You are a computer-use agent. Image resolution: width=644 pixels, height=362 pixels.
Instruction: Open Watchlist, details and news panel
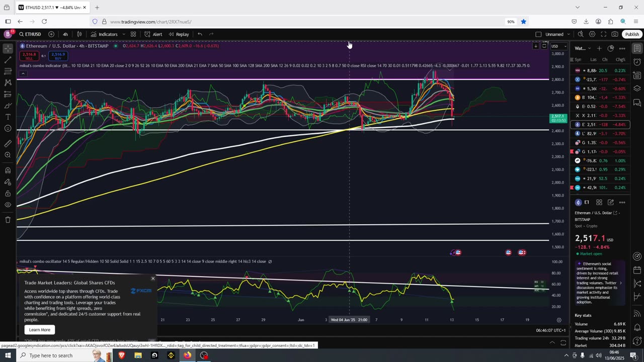tap(637, 49)
